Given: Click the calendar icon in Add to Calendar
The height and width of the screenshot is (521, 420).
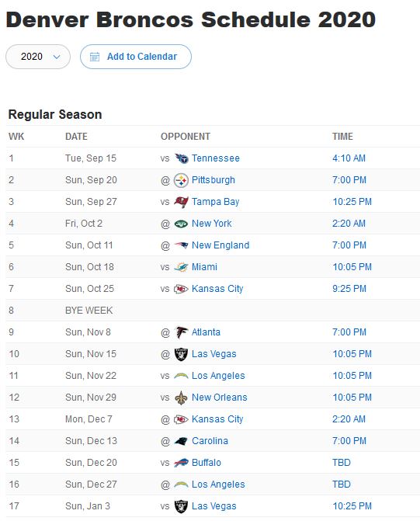Looking at the screenshot, I should click(x=95, y=57).
